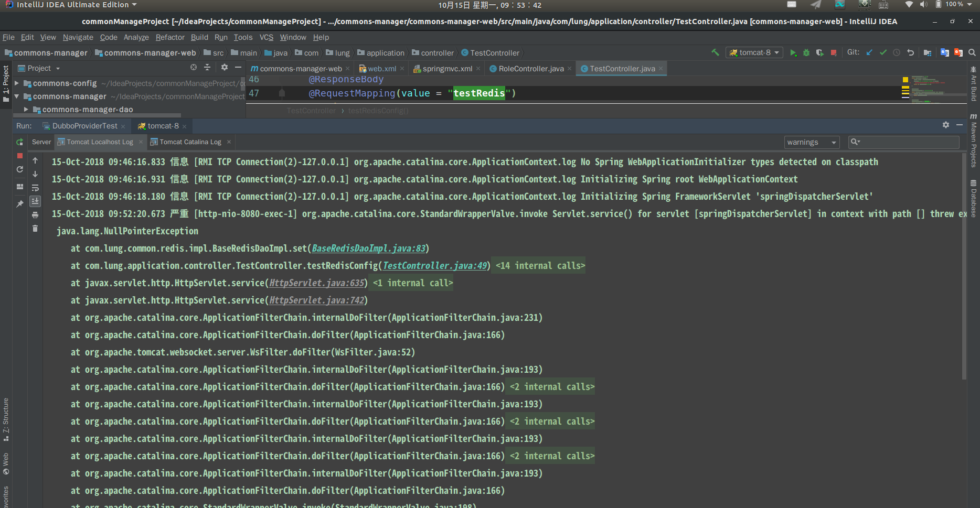
Task: Open the Navigate menu
Action: 78,37
